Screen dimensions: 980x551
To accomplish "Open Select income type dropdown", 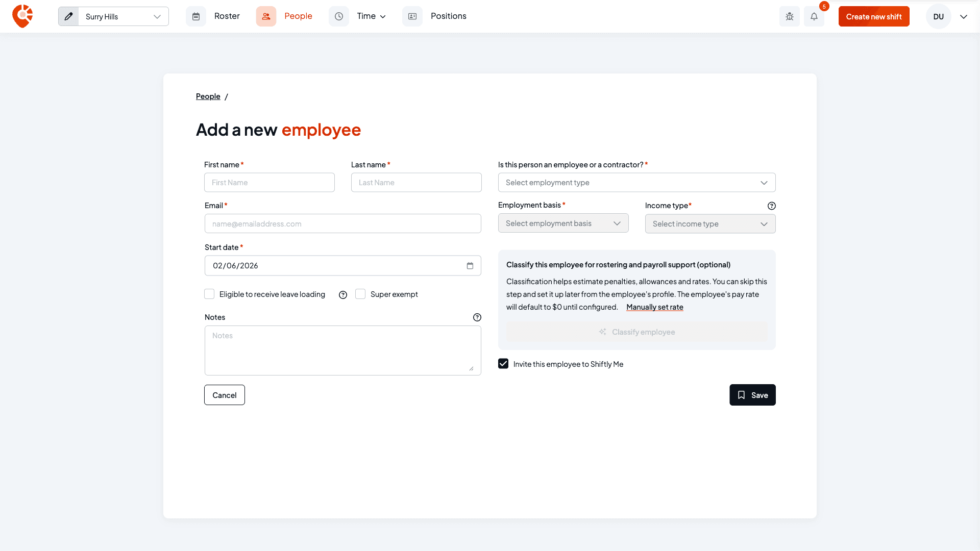I will (710, 224).
